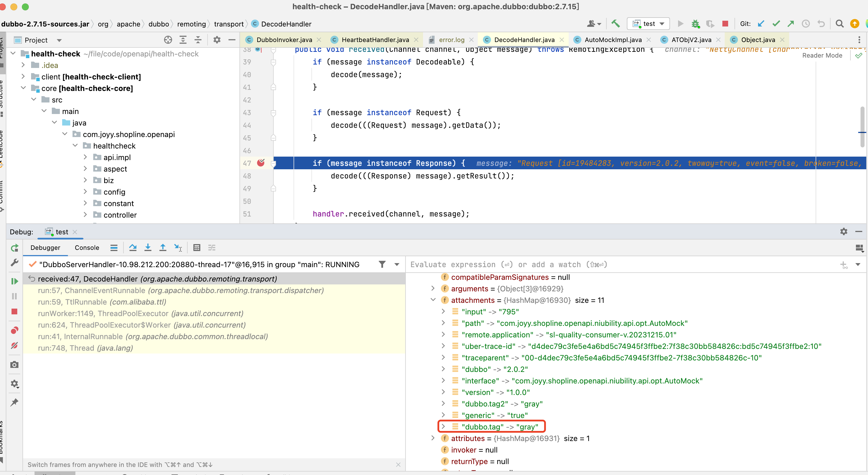
Task: Switch to DubboInvoker.java tab
Action: (284, 40)
